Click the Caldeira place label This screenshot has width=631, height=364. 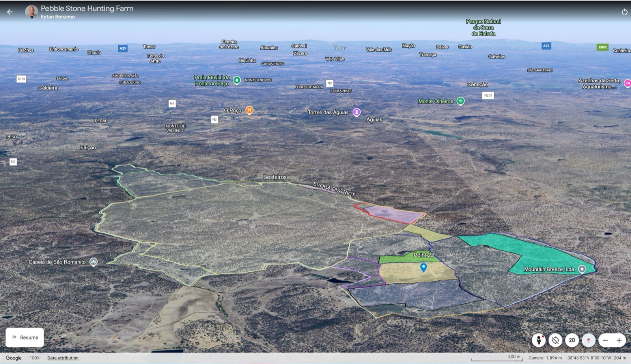48,88
